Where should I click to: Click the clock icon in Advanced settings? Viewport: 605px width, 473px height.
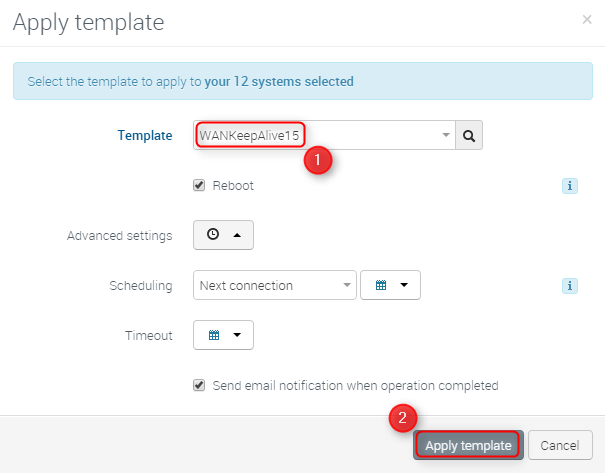click(213, 235)
